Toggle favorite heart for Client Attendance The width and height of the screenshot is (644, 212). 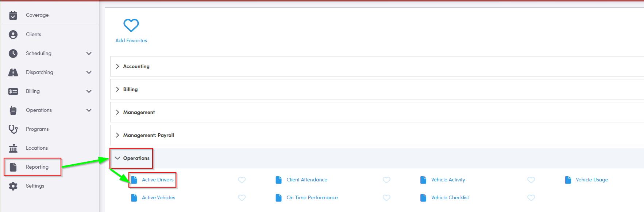386,180
